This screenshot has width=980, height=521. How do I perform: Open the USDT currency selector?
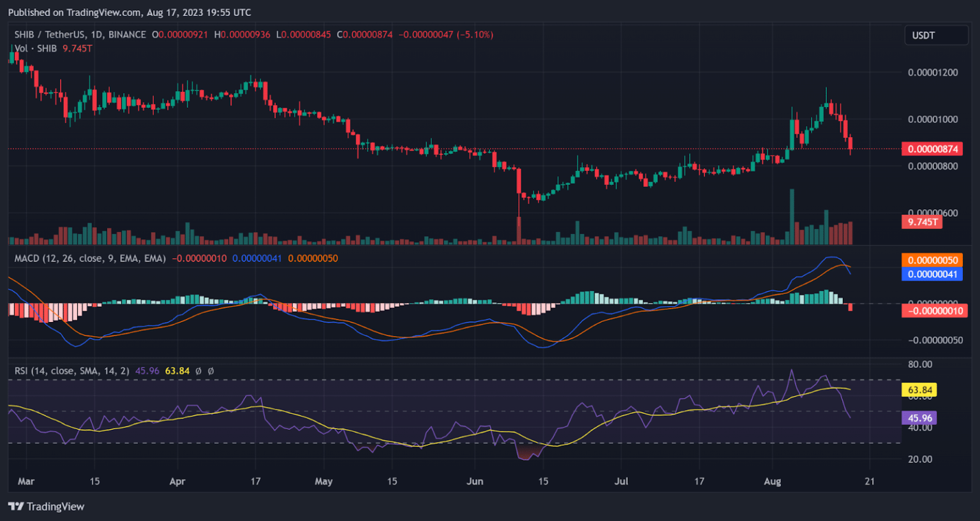(x=935, y=36)
